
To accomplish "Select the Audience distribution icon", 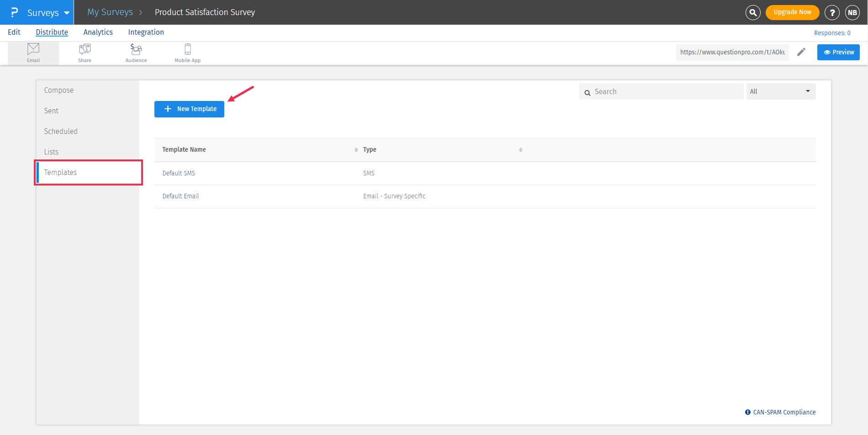I will [x=136, y=53].
